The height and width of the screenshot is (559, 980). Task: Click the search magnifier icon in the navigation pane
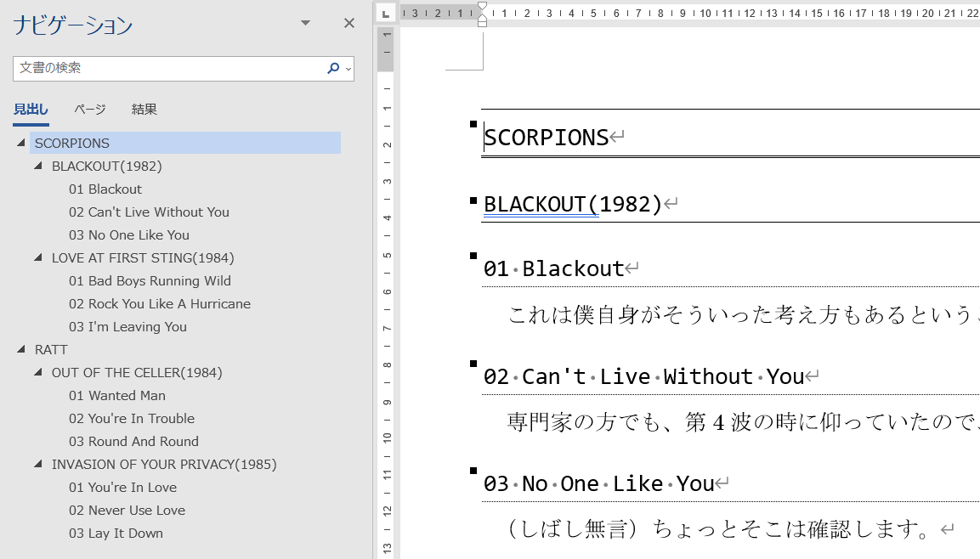tap(333, 68)
